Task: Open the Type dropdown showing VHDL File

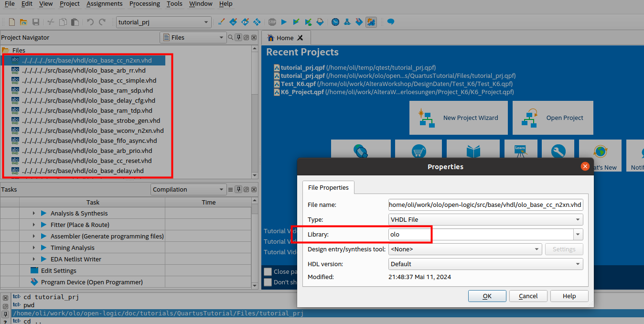Action: tap(485, 219)
